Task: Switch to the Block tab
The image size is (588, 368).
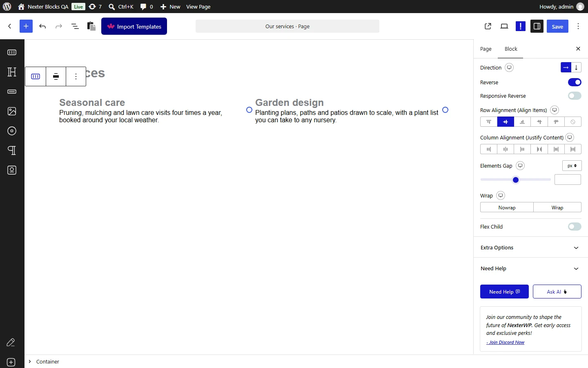Action: [511, 49]
